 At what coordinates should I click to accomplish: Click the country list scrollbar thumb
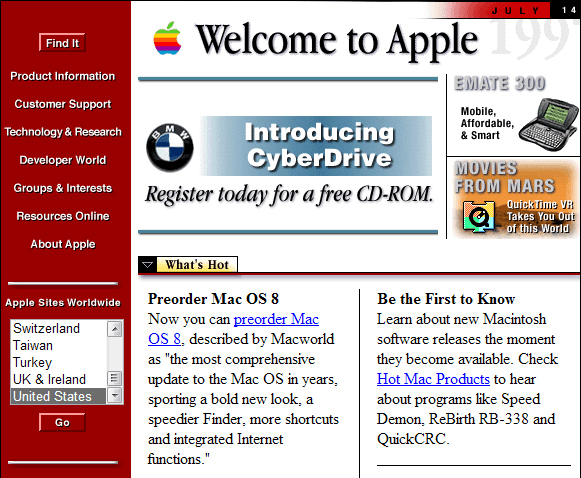click(x=115, y=379)
